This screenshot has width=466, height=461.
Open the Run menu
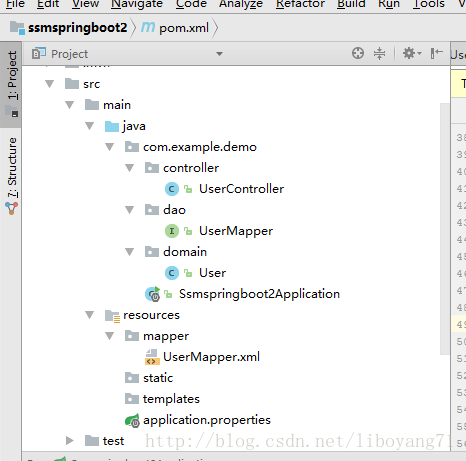[x=389, y=4]
